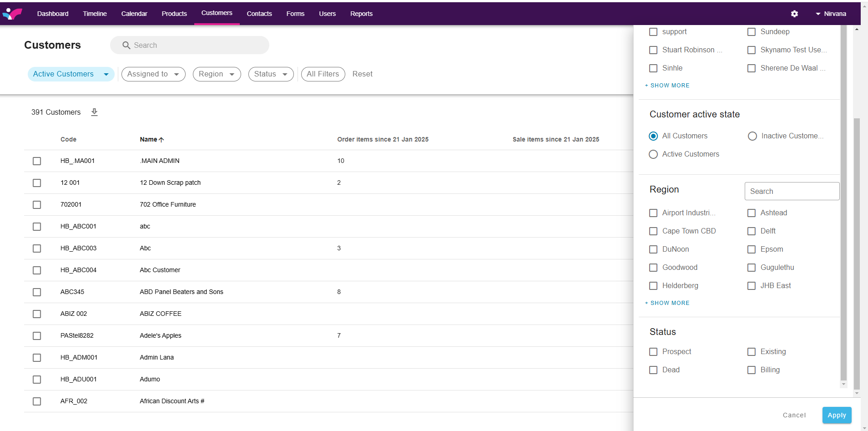This screenshot has height=431, width=868.
Task: Open the settings gear icon
Action: coord(794,14)
